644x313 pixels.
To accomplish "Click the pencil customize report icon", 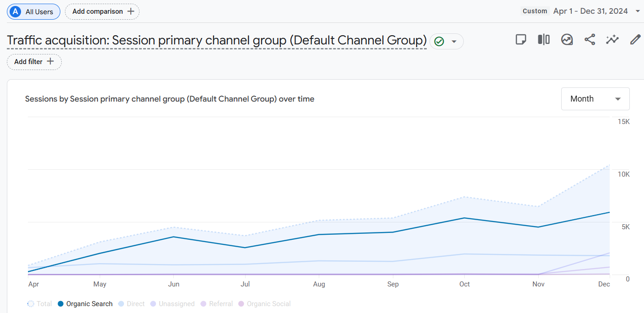I will pyautogui.click(x=635, y=40).
